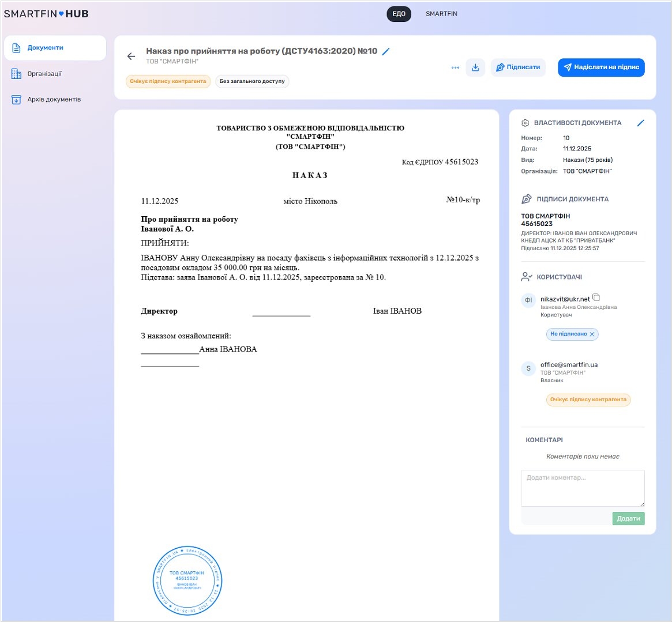Image resolution: width=672 pixels, height=622 pixels.
Task: Switch to the ЕДО tab
Action: click(399, 14)
